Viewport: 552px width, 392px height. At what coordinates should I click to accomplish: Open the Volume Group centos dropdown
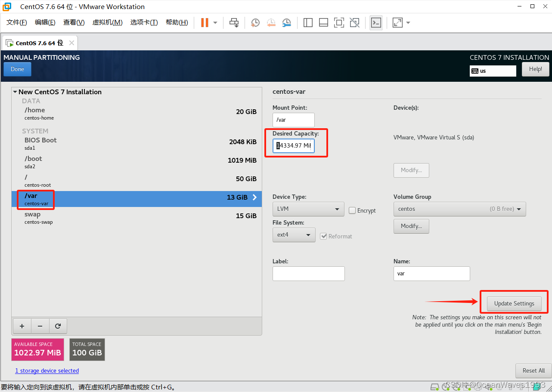click(459, 209)
